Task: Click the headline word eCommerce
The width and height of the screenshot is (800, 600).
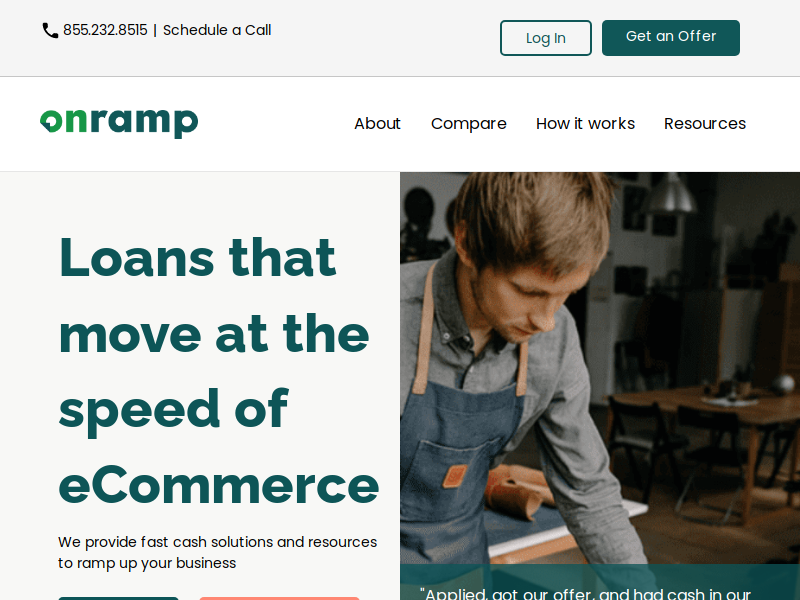Action: click(219, 485)
